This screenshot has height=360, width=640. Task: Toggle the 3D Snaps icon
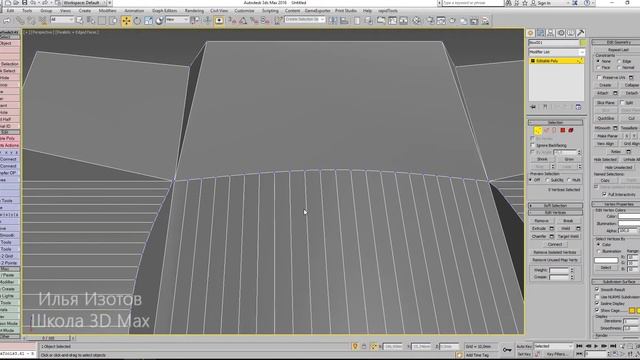(232, 20)
